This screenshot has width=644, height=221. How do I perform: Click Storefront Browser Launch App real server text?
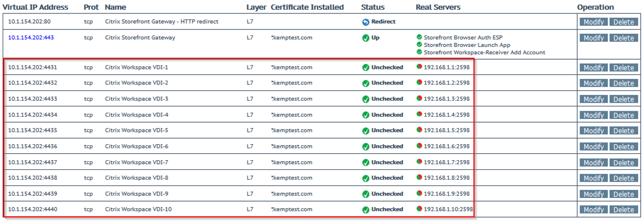pos(467,45)
